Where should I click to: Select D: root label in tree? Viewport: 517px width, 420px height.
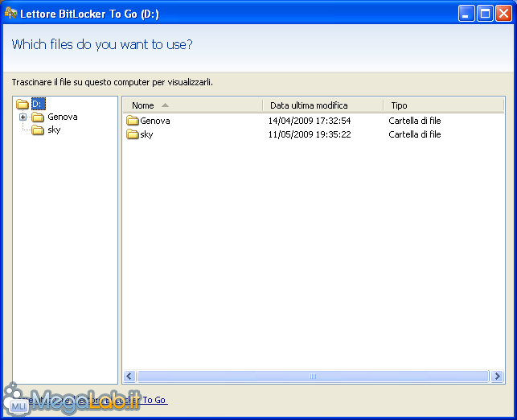pyautogui.click(x=39, y=104)
